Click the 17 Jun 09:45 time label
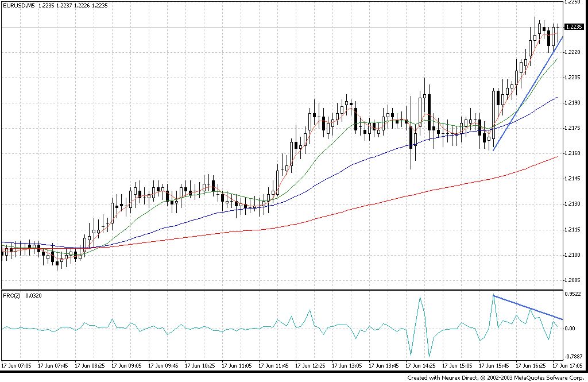This screenshot has width=588, height=382. 163,365
